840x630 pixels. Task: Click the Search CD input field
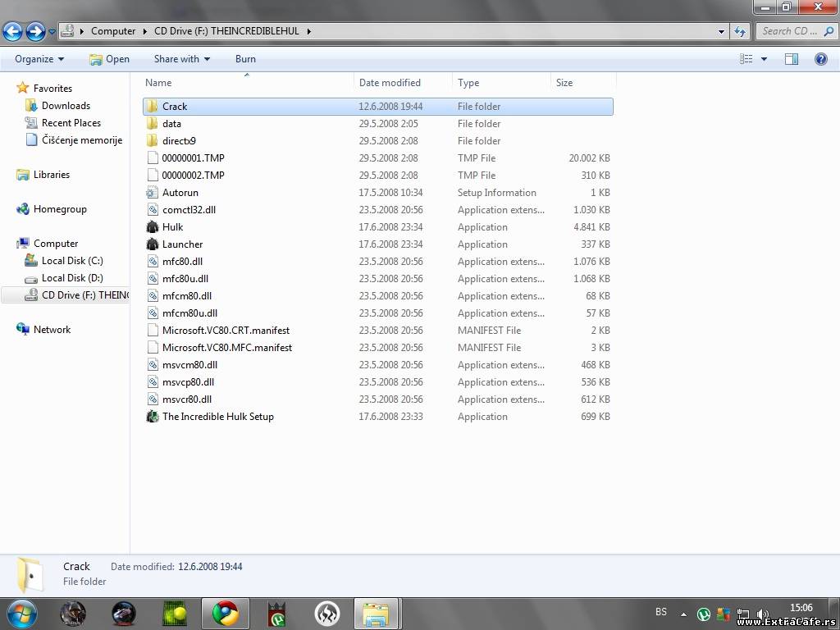coord(796,31)
